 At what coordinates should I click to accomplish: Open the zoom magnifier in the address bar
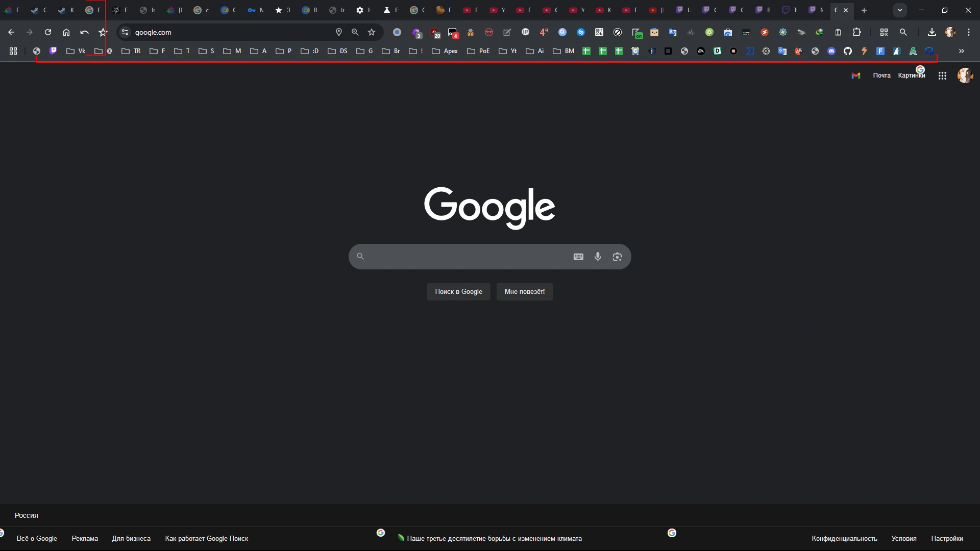355,32
